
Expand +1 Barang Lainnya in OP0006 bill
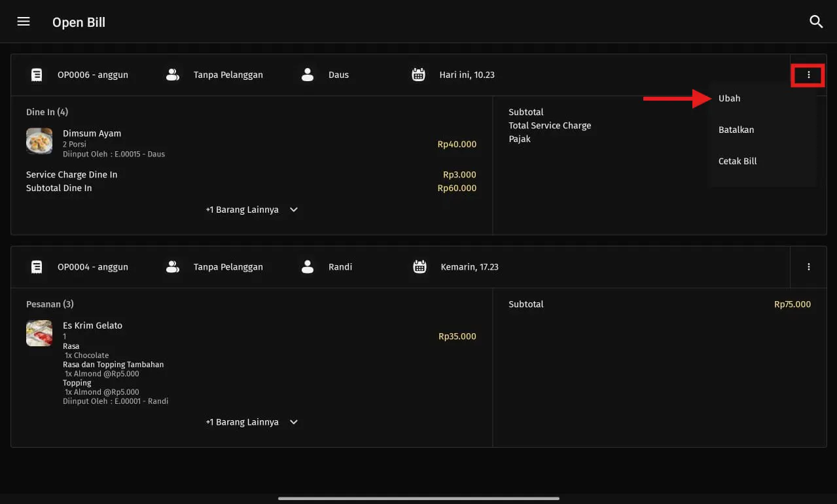(251, 210)
